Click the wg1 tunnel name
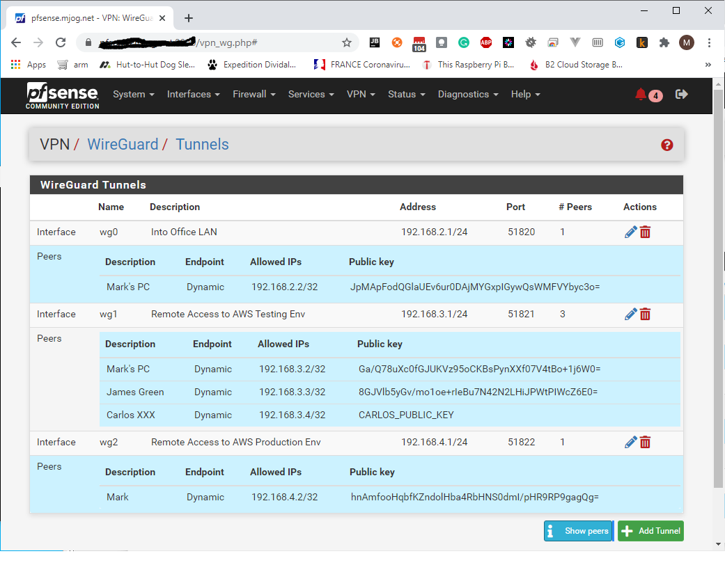The width and height of the screenshot is (725, 588). click(109, 314)
